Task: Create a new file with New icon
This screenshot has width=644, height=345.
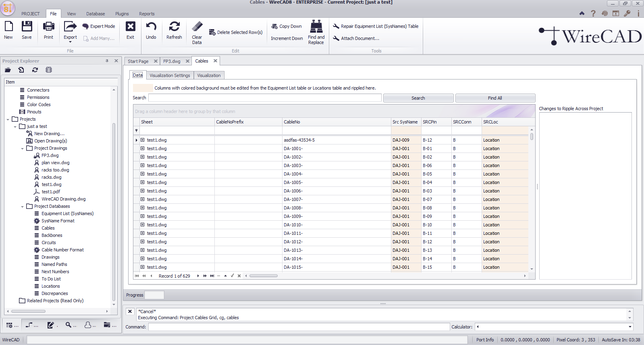Action: click(8, 30)
